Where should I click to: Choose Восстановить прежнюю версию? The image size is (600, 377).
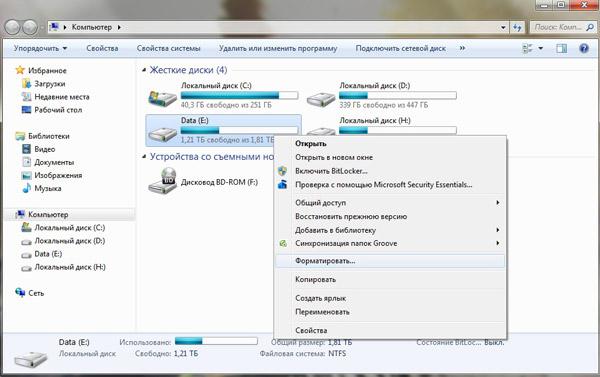tap(390, 216)
